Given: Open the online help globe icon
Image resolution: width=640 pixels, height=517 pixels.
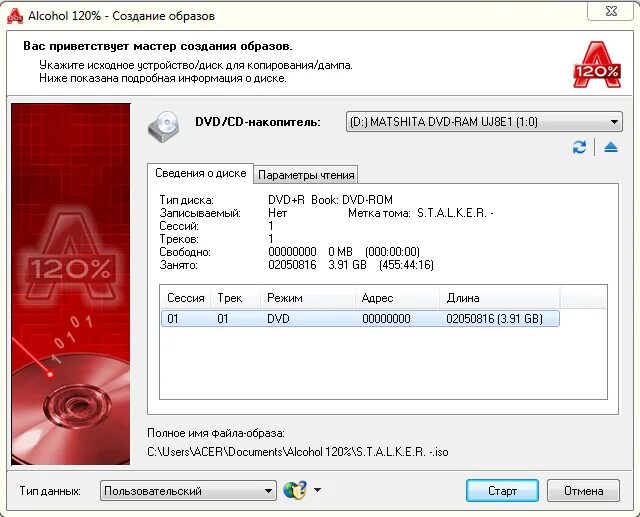Looking at the screenshot, I should pos(295,490).
